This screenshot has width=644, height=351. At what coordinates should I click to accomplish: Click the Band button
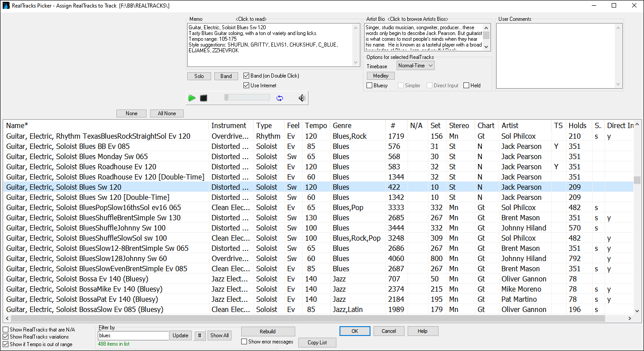tap(226, 76)
